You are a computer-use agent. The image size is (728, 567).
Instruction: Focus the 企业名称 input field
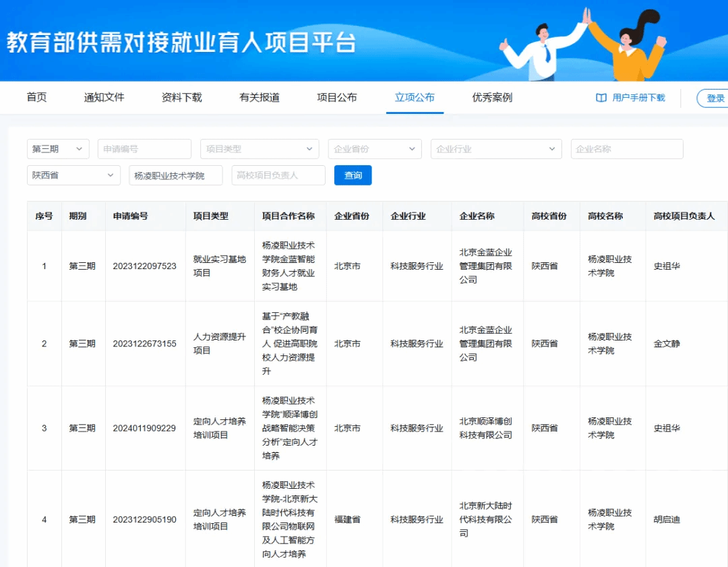pyautogui.click(x=626, y=149)
